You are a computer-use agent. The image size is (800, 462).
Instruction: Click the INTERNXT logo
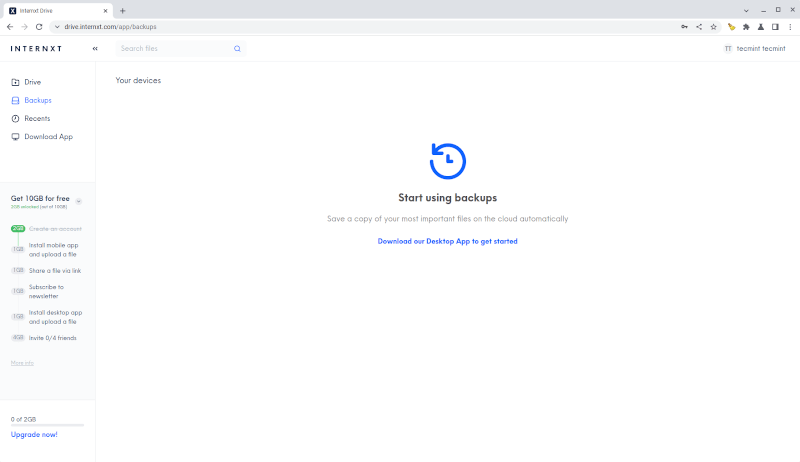tap(36, 48)
